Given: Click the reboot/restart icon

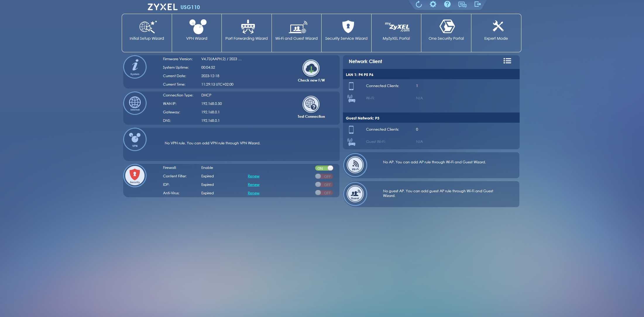Looking at the screenshot, I should 418,4.
